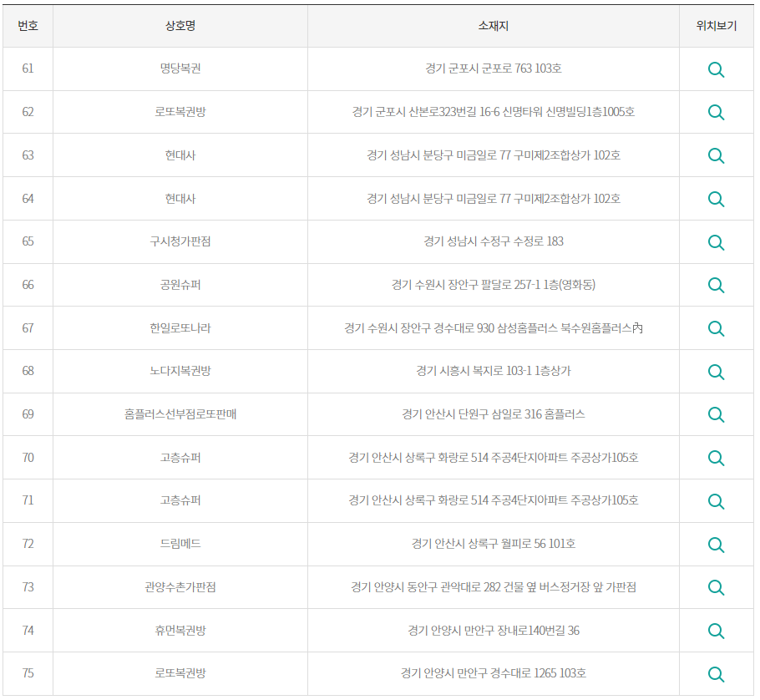Click row number 72
Screen dimensions: 760x700
point(28,544)
